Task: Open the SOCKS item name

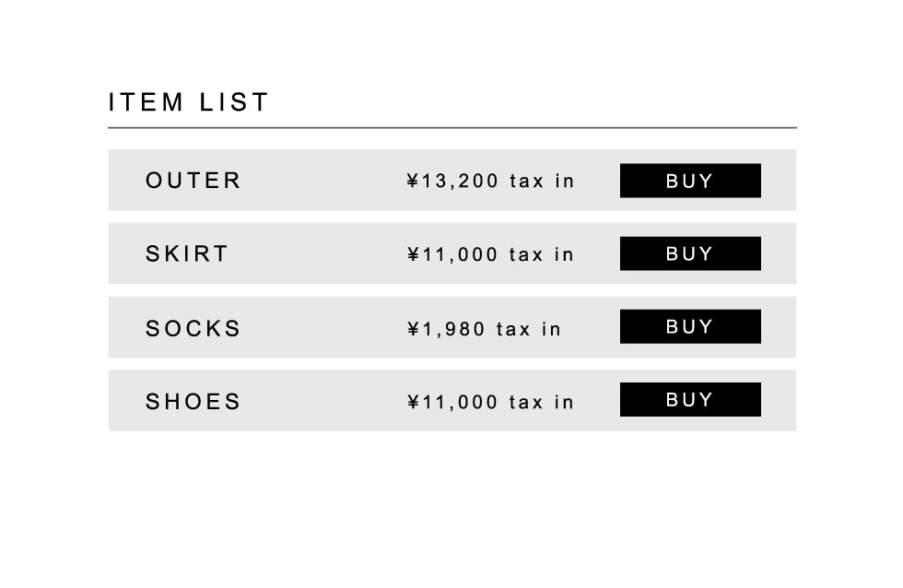Action: (x=193, y=328)
